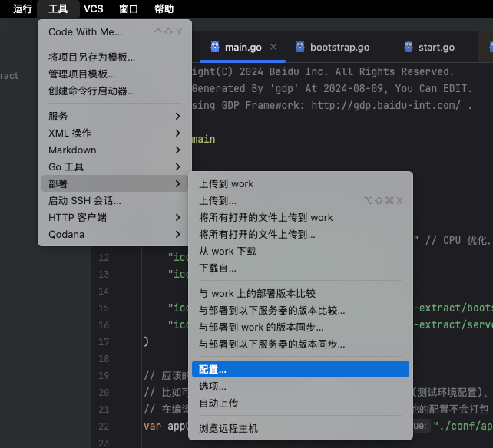Click the 部署 submenu chevron
Image resolution: width=493 pixels, height=448 pixels.
tap(177, 184)
